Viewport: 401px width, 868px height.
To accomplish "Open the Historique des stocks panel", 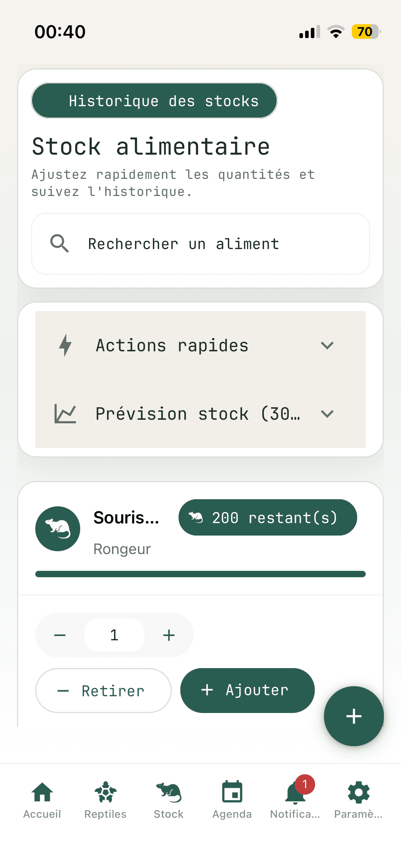I will click(154, 101).
